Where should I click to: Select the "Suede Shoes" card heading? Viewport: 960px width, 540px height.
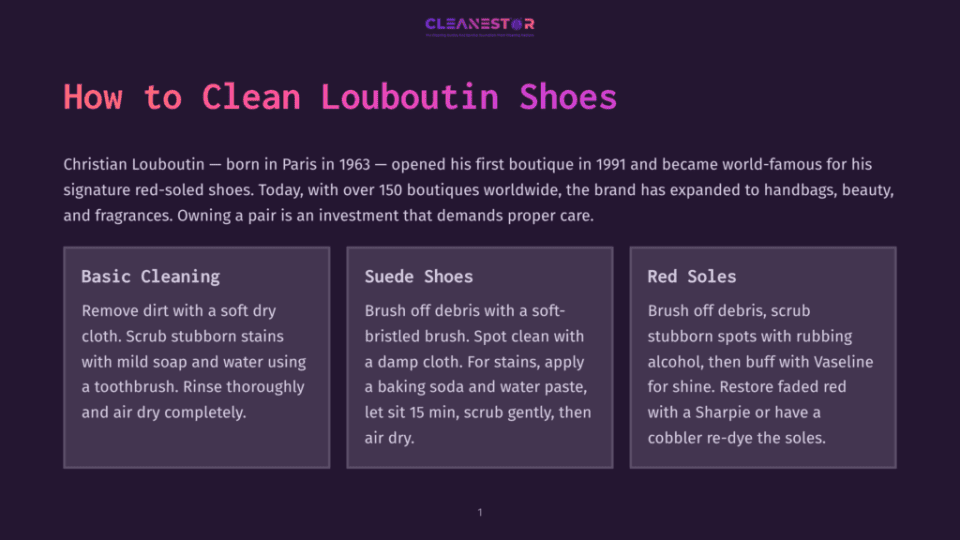419,277
